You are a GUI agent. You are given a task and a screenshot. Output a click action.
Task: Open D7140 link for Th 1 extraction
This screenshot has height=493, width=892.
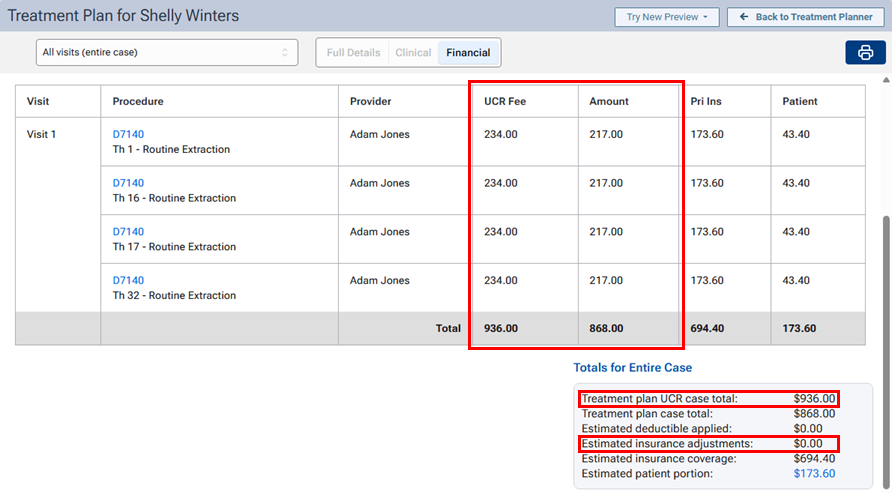[x=128, y=135]
